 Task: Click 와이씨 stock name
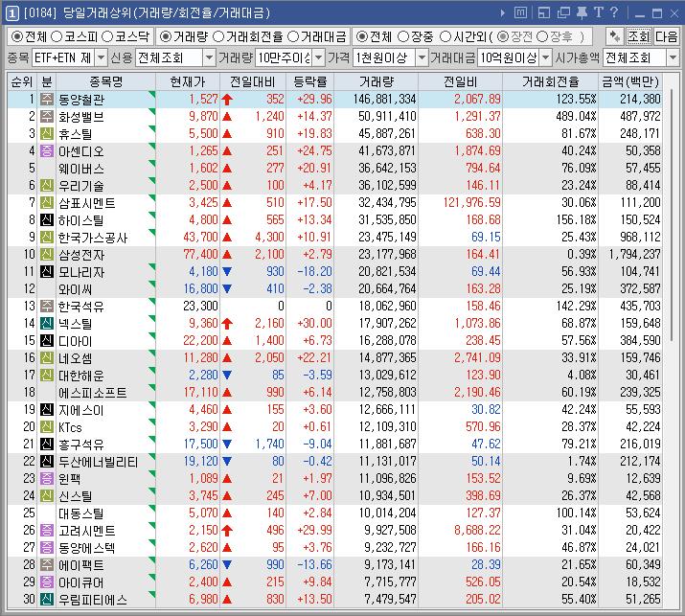[x=75, y=288]
